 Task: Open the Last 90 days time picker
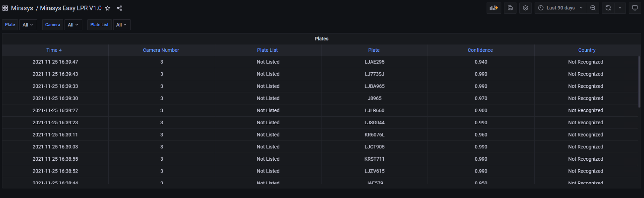(x=560, y=8)
